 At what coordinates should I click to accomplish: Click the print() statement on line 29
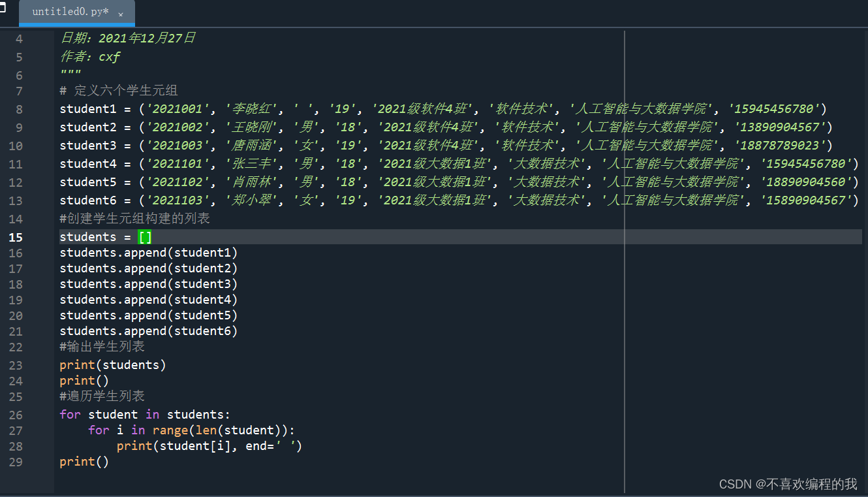[x=84, y=461]
